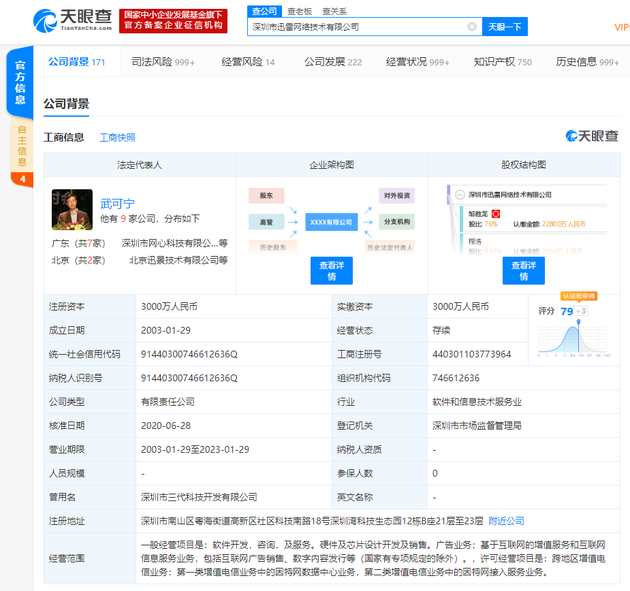The height and width of the screenshot is (591, 630).
Task: Select the 自主信息 side tab
Action: (22, 145)
